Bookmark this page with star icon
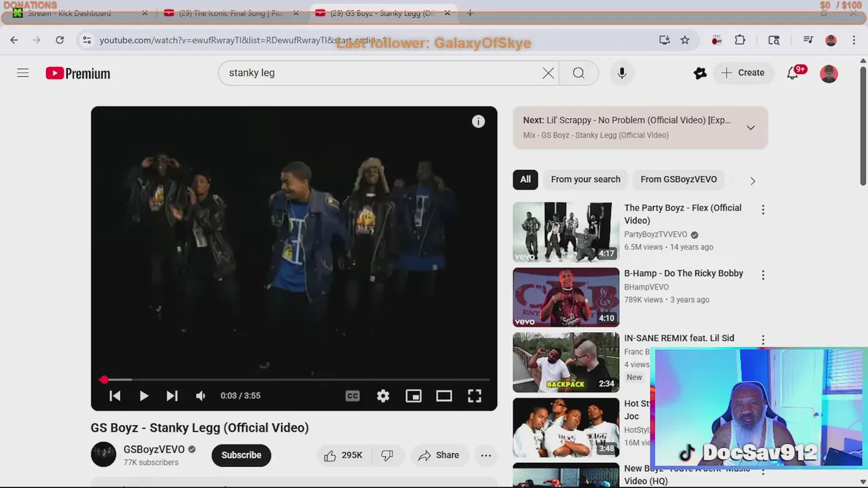 pos(685,41)
